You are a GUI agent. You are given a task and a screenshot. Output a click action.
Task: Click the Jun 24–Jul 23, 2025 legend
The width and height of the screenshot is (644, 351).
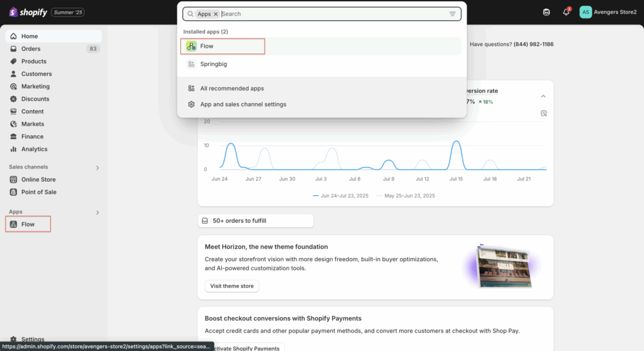pos(340,196)
